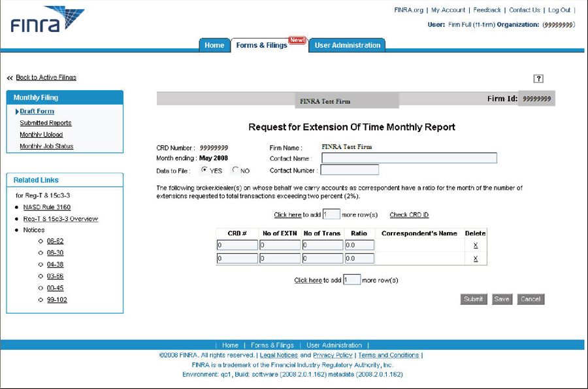Delete the first correspondent row
The height and width of the screenshot is (389, 588).
[475, 245]
